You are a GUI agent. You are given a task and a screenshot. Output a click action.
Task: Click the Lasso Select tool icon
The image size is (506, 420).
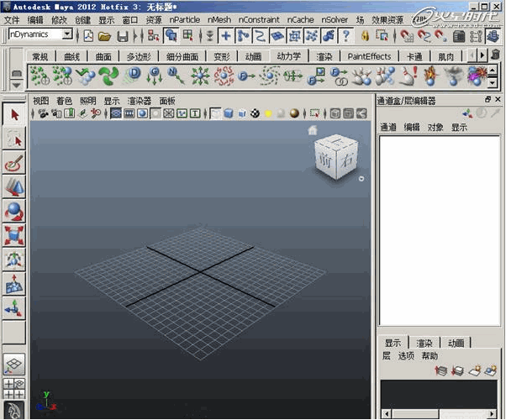[14, 139]
